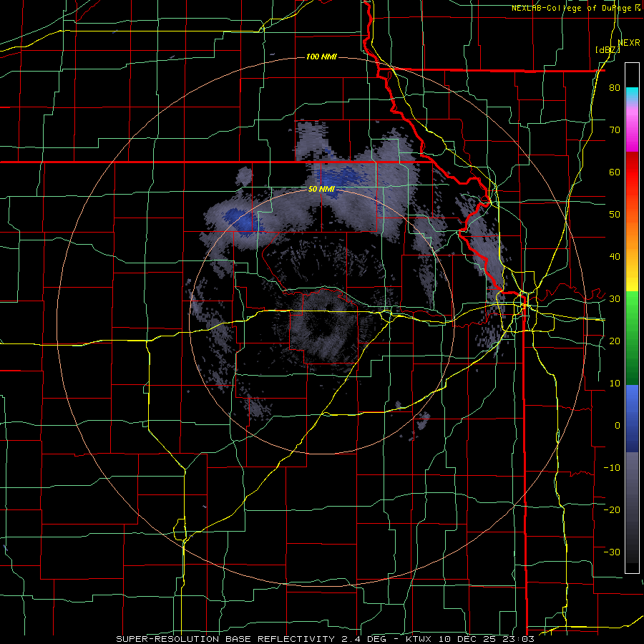The width and height of the screenshot is (644, 644).
Task: Select the 10 value on dBZ scale
Action: (615, 384)
